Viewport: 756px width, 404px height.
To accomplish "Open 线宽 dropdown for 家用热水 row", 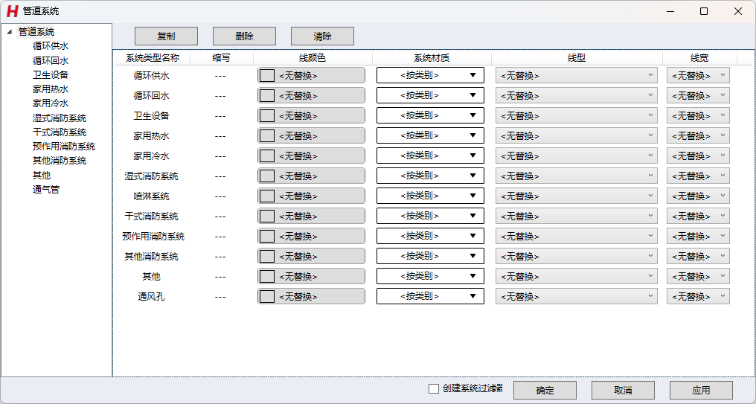I will (x=697, y=135).
